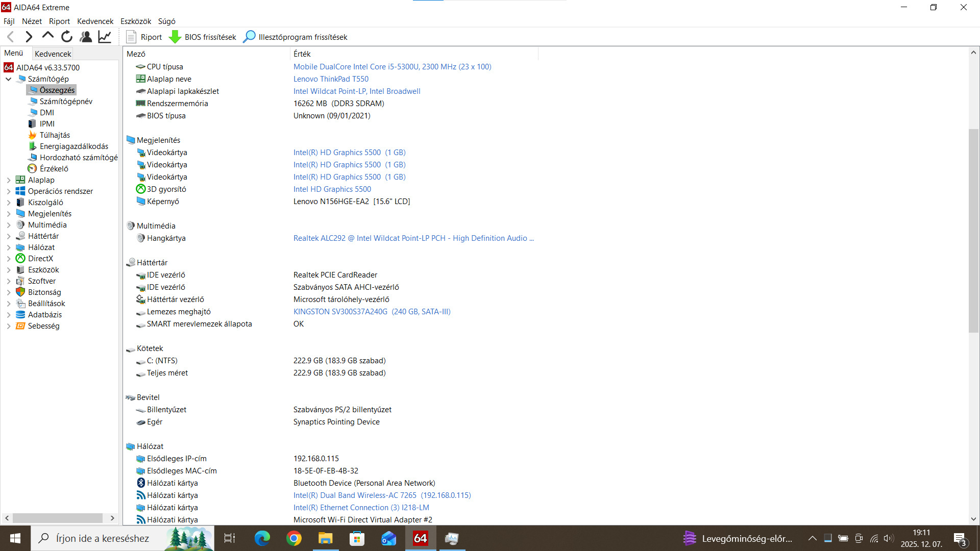Image resolution: width=980 pixels, height=551 pixels.
Task: Click the toolbar forward navigation arrow
Action: click(x=29, y=37)
